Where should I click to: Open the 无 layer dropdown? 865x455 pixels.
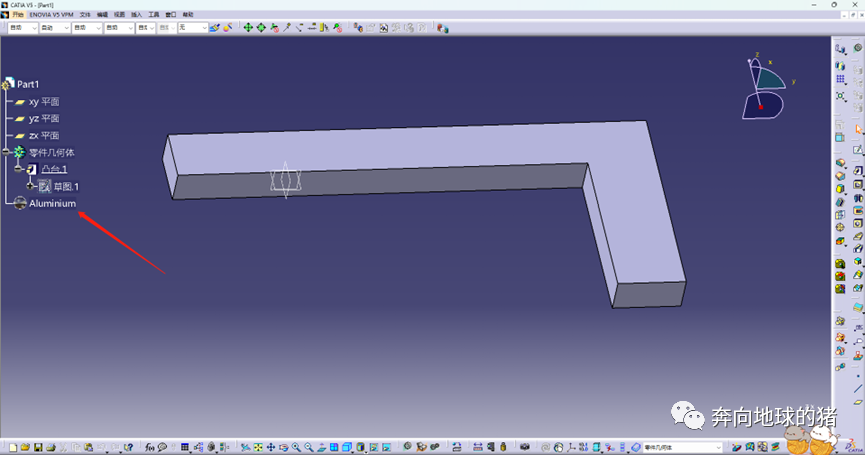click(x=193, y=28)
